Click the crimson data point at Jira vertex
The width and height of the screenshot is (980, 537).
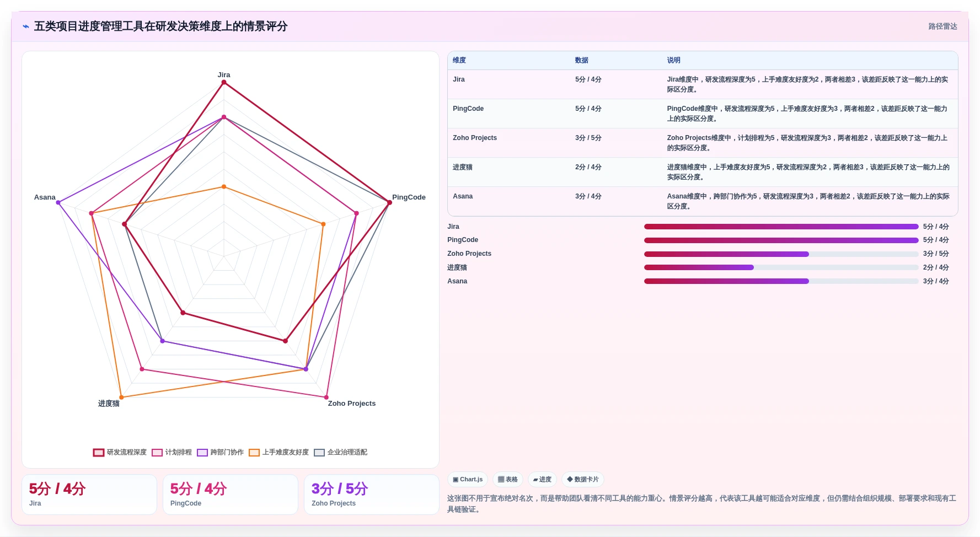click(x=224, y=82)
